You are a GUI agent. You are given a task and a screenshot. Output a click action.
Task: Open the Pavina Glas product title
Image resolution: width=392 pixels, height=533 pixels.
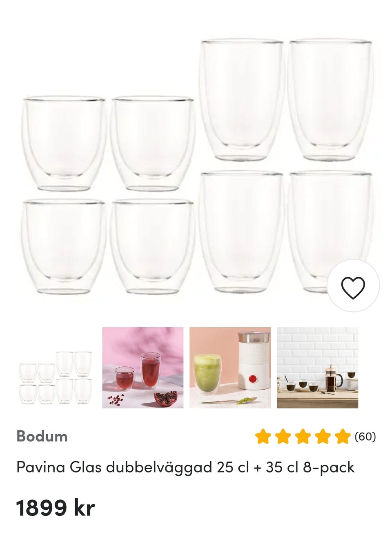coord(185,467)
